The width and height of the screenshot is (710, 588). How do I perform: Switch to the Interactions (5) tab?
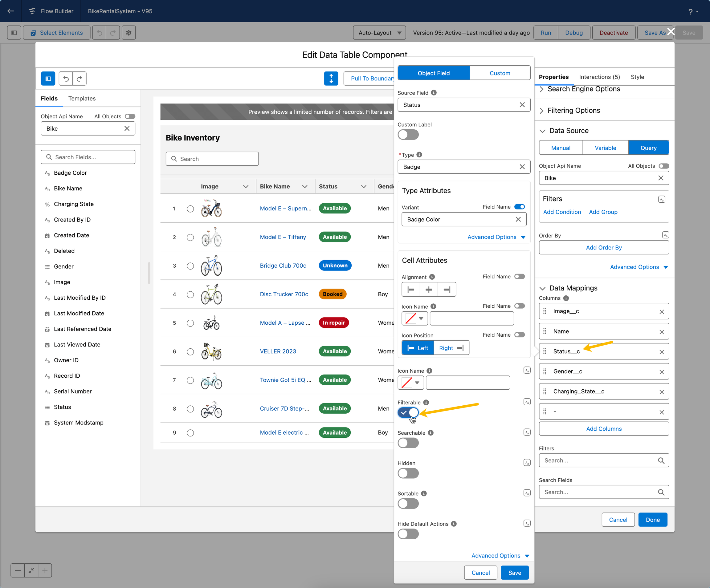coord(599,77)
